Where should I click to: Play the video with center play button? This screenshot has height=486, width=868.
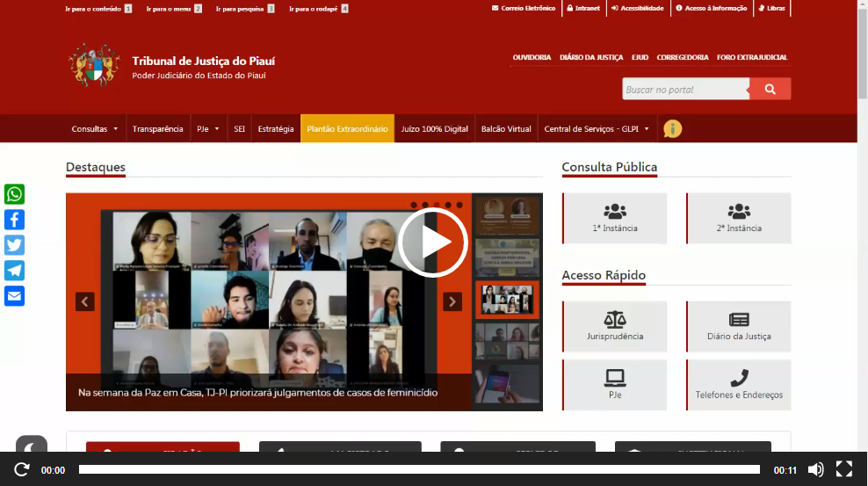click(431, 242)
